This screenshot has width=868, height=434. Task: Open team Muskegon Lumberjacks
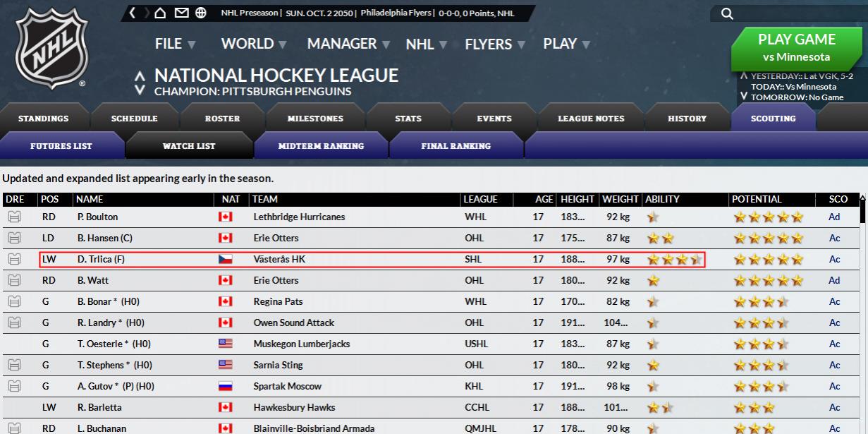(x=302, y=344)
